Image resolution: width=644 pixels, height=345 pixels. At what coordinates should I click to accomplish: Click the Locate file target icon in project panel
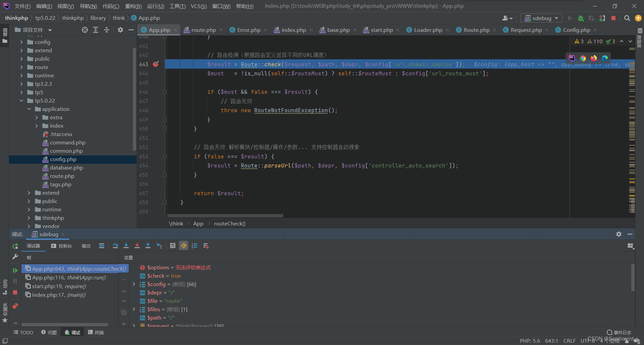pos(85,30)
